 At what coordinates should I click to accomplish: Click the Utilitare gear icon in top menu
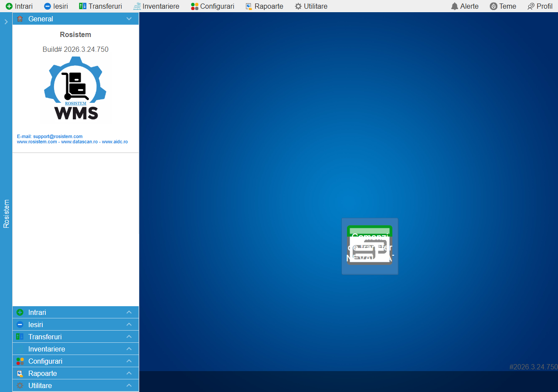coord(298,7)
